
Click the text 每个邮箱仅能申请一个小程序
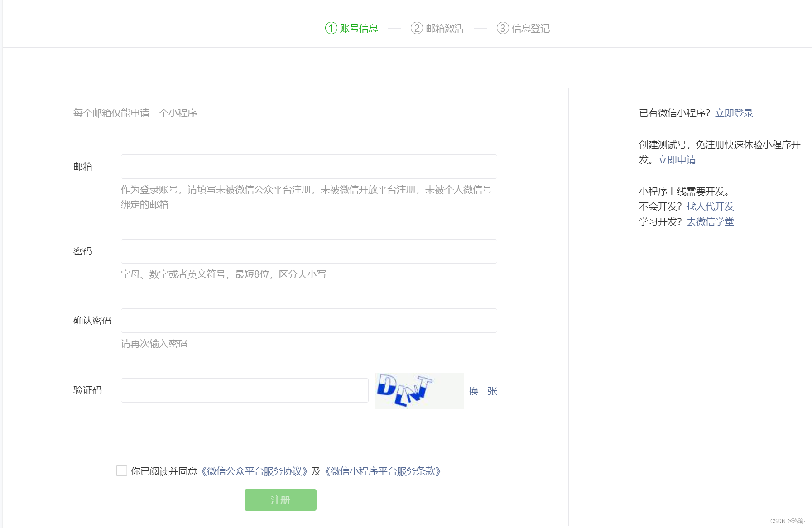[x=135, y=113]
